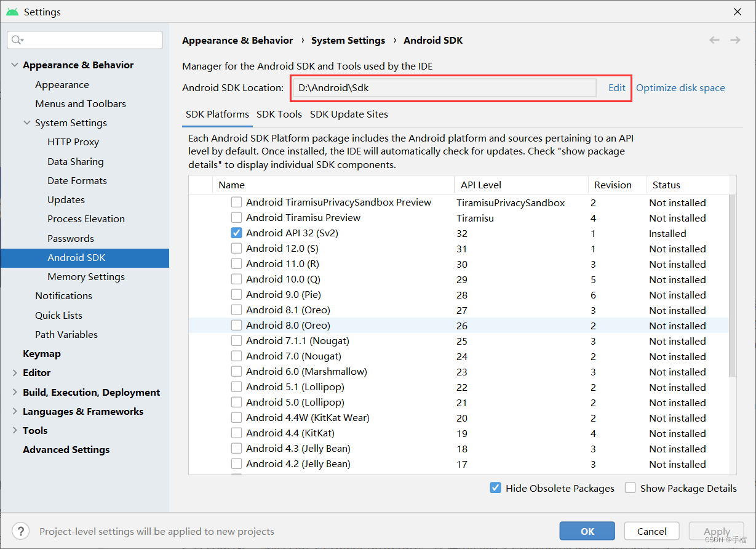Click Status column header
This screenshot has height=549, width=756.
[x=688, y=185]
